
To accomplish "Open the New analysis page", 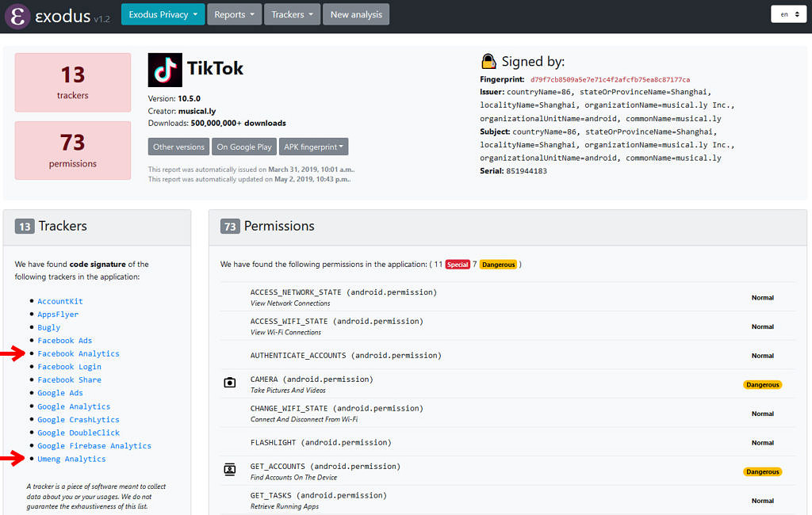I will click(356, 14).
